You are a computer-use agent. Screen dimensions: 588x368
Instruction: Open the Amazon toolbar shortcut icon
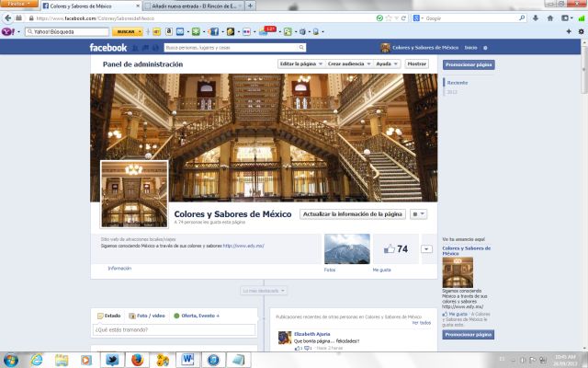(x=169, y=31)
